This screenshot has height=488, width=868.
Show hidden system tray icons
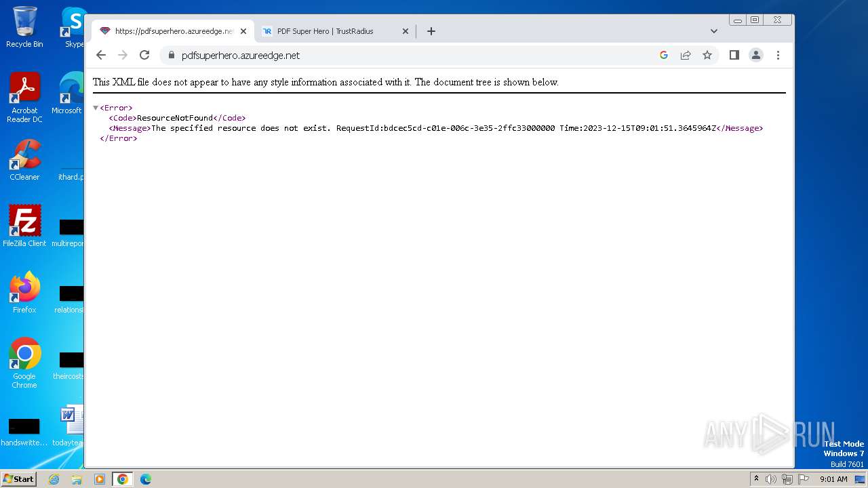(756, 479)
